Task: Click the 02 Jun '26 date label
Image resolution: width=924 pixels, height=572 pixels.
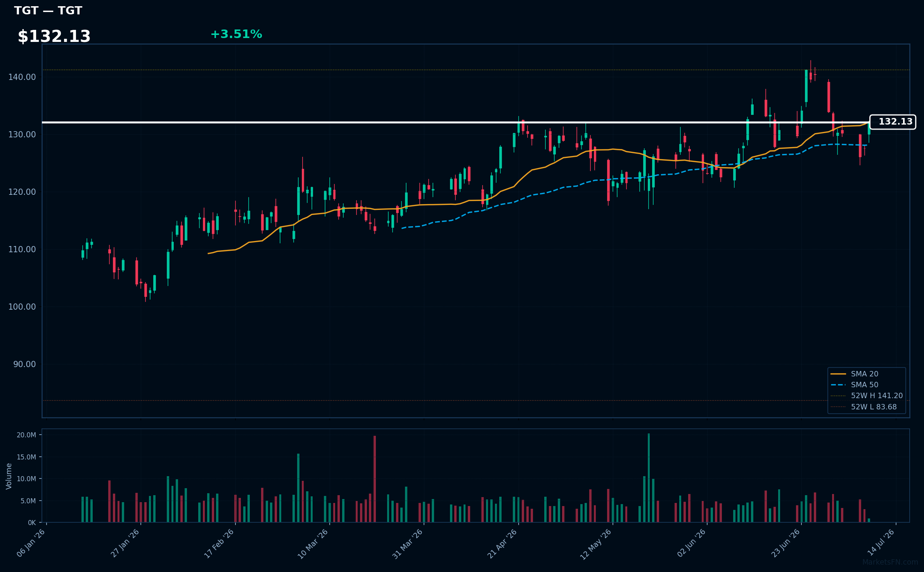Action: click(692, 543)
